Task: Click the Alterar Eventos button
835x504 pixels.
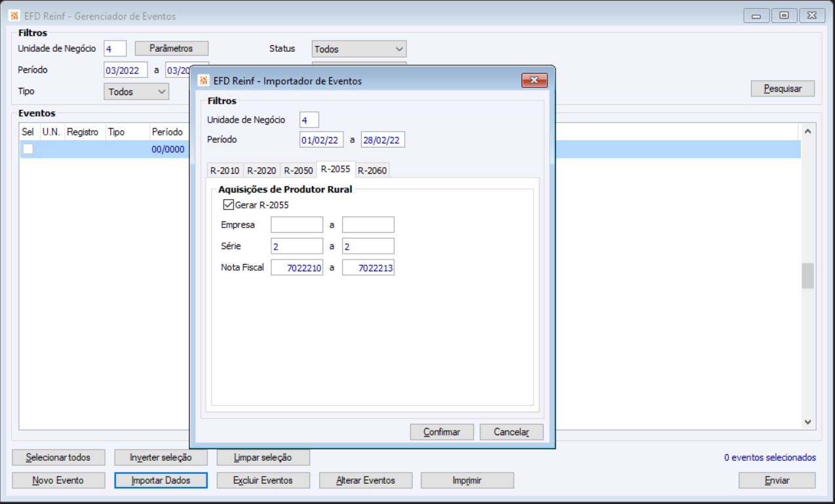Action: click(x=365, y=480)
